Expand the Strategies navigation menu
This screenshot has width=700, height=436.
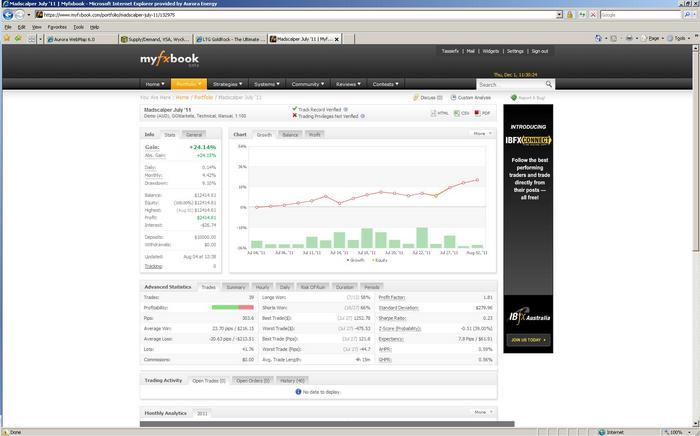(x=227, y=84)
